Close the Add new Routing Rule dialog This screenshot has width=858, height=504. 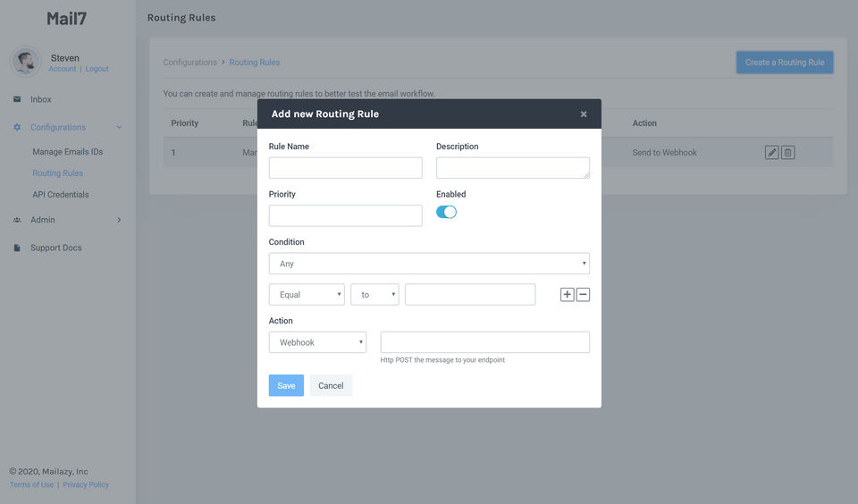584,114
